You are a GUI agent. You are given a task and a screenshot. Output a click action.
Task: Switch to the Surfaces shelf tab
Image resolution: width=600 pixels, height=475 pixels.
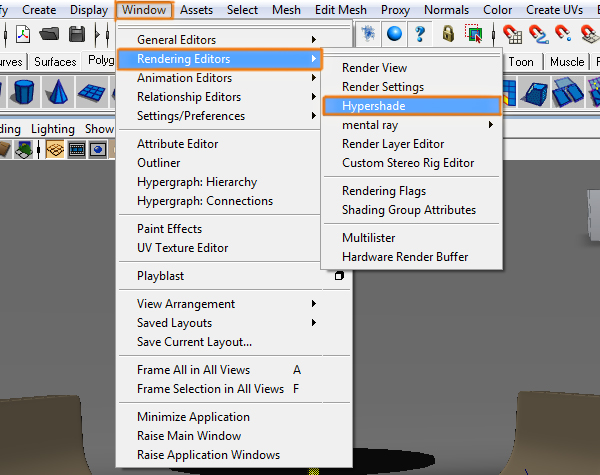(55, 62)
